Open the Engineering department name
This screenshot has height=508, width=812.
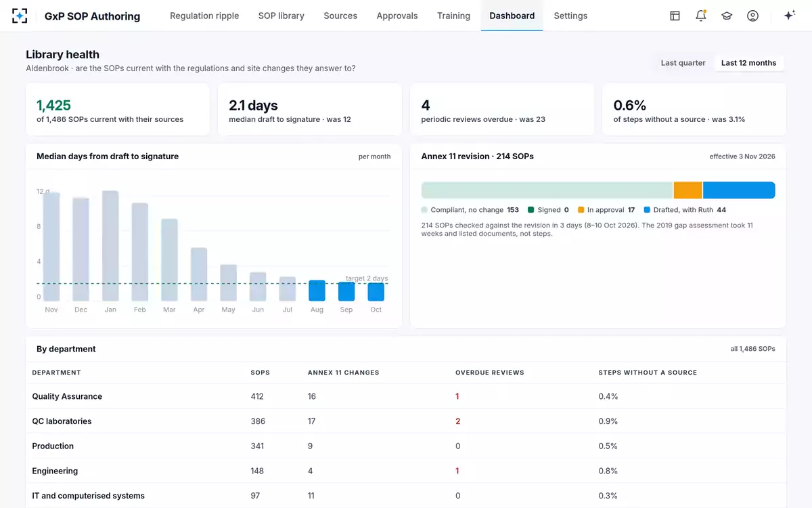click(55, 471)
